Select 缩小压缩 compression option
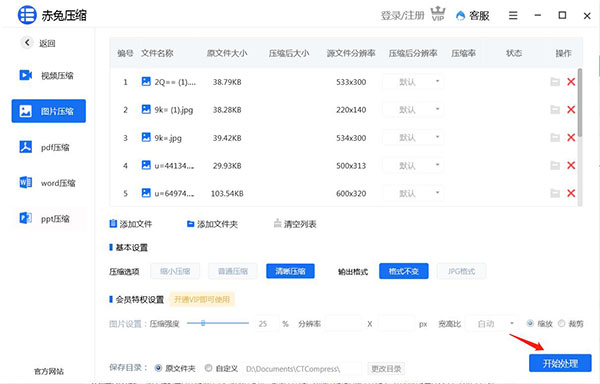The width and height of the screenshot is (600, 384). click(x=175, y=271)
